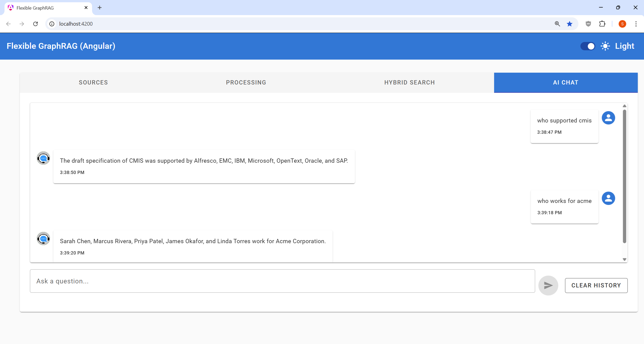Click the chat scrollbar thumb
This screenshot has width=644, height=344.
coord(624,176)
